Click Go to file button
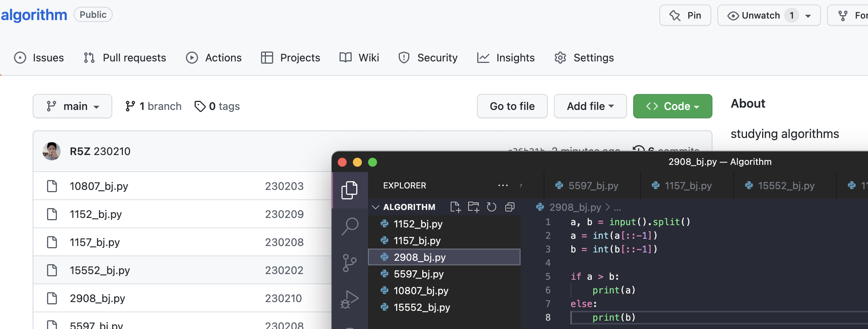 pyautogui.click(x=512, y=106)
